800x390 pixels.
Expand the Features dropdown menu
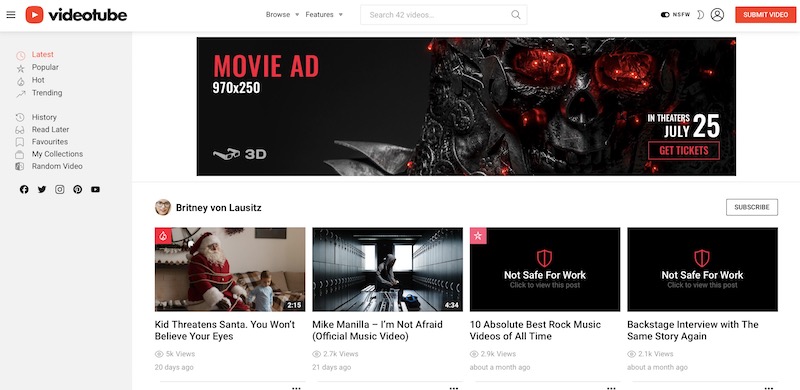coord(324,15)
